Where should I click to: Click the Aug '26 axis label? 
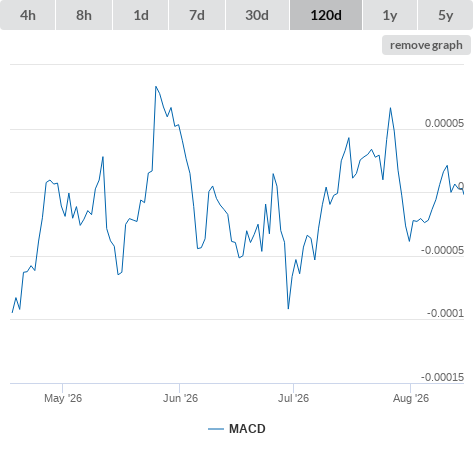411,398
